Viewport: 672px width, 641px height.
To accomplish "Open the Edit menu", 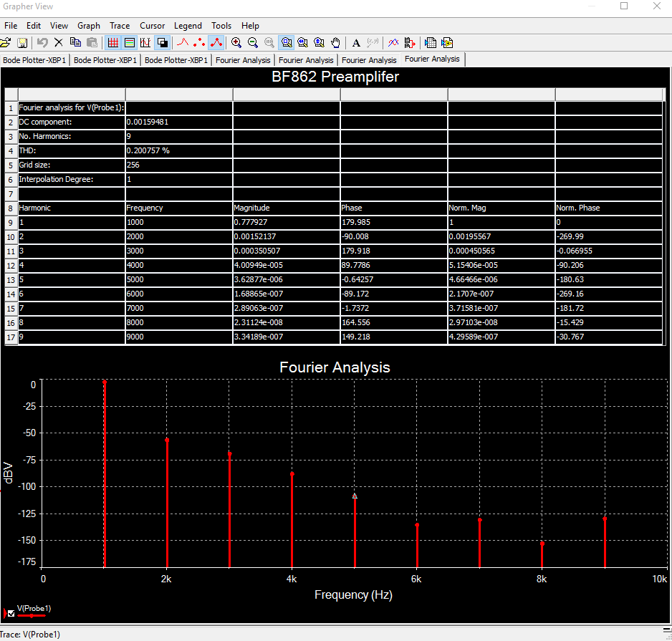I will point(34,26).
